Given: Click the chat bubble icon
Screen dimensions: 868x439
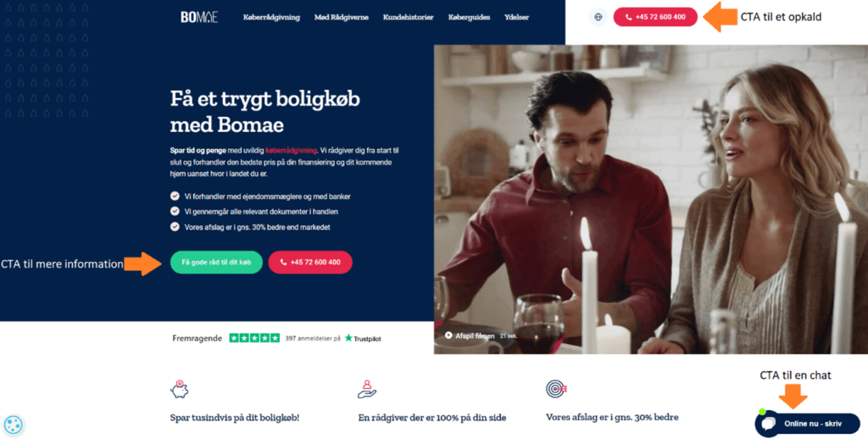Looking at the screenshot, I should [x=768, y=424].
